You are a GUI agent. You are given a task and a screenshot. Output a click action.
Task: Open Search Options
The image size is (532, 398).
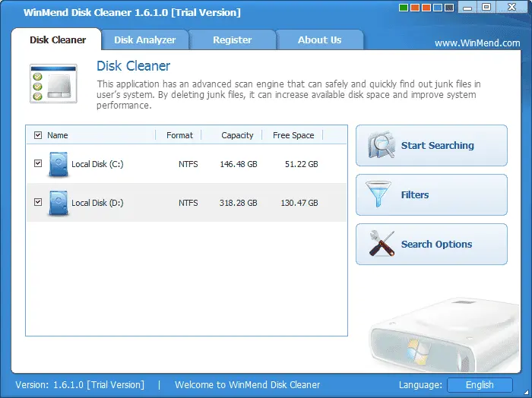[432, 244]
